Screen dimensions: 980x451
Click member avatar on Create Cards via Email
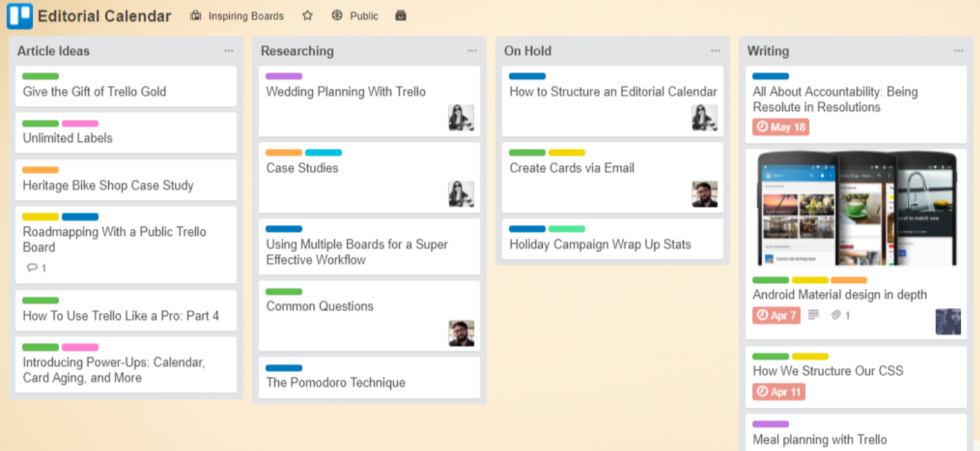[704, 194]
